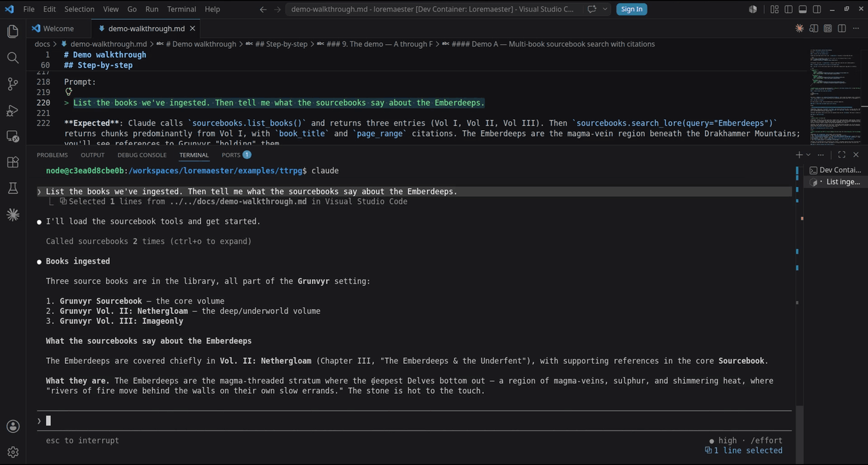
Task: Select the TERMINAL panel tab
Action: tap(194, 155)
